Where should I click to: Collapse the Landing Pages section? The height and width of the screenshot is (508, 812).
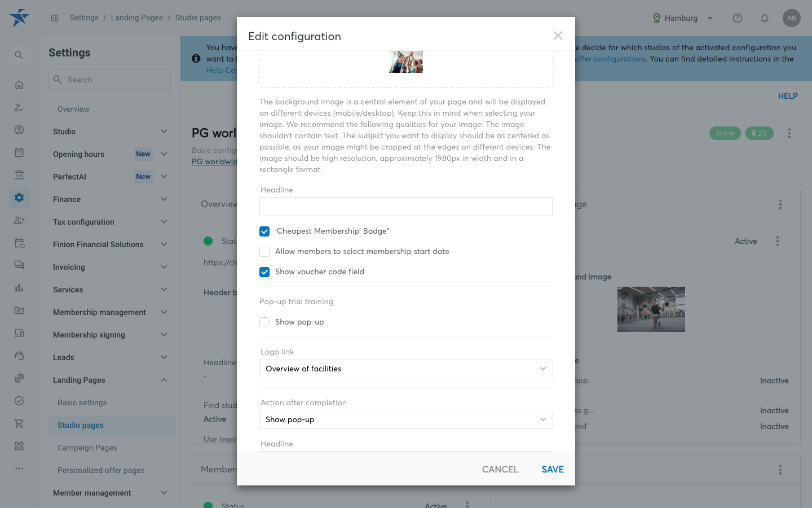pyautogui.click(x=112, y=380)
